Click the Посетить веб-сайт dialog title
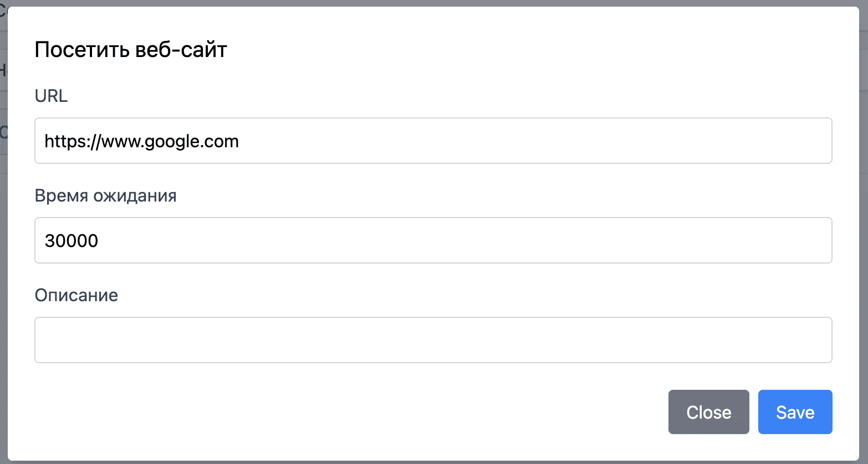 click(x=131, y=49)
